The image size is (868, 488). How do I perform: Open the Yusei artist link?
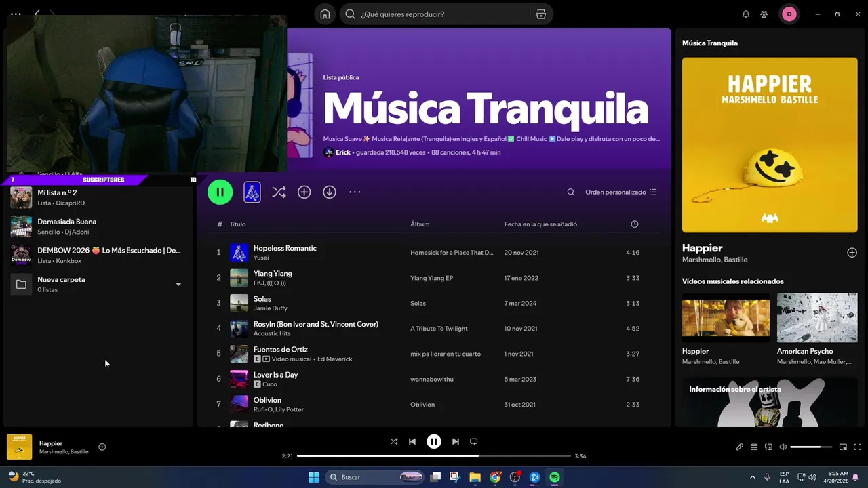pos(261,258)
